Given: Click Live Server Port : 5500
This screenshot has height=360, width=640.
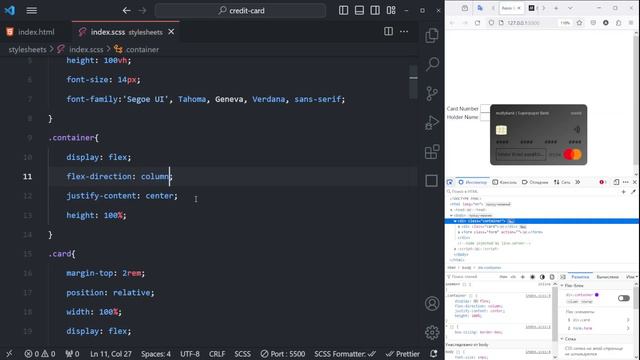Looking at the screenshot, I should point(282,354).
